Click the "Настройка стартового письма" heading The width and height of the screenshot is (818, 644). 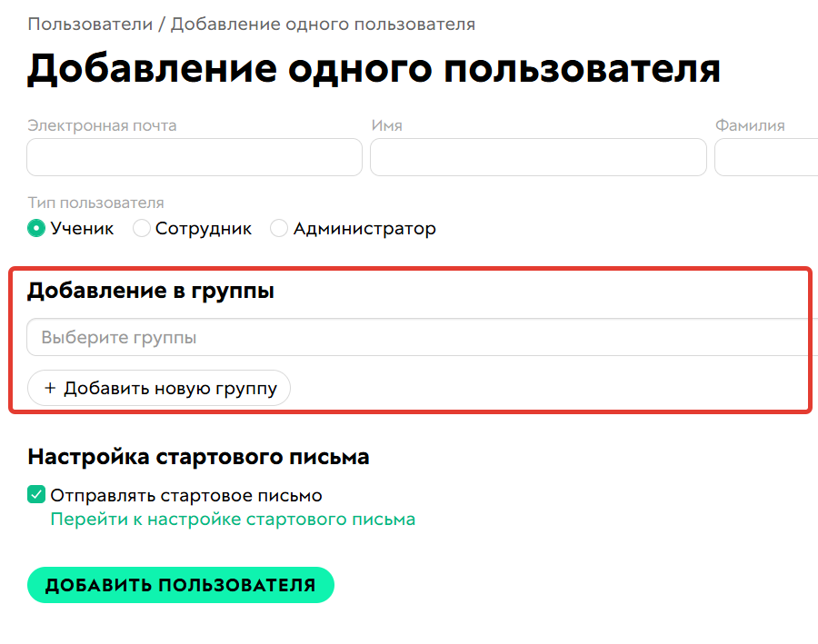coord(197,457)
